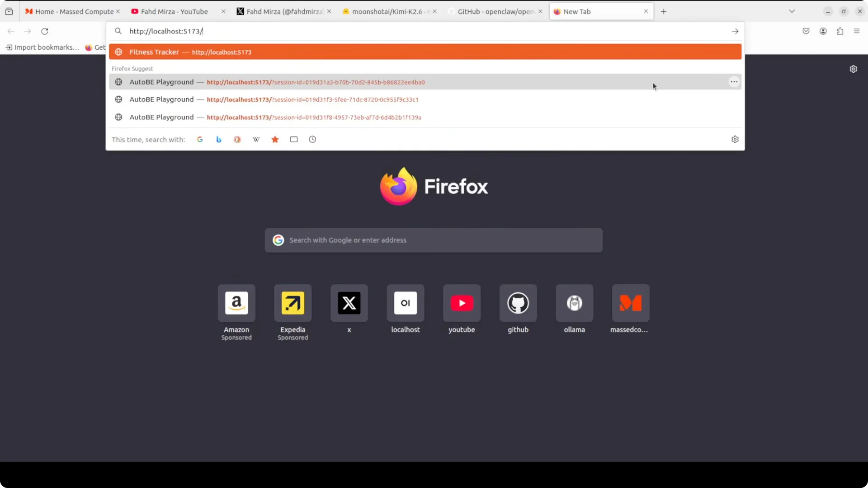Open the Firefox account icon
Image resolution: width=868 pixels, height=488 pixels.
[823, 31]
